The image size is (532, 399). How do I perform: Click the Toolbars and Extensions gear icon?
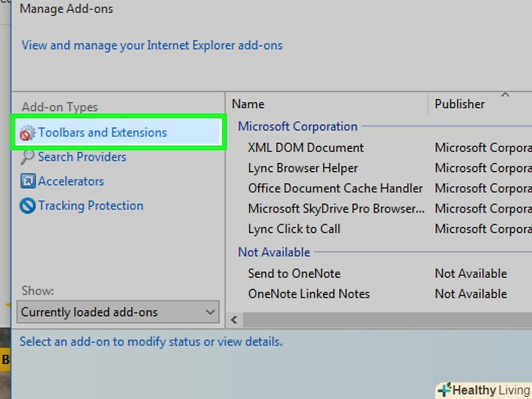pyautogui.click(x=27, y=133)
